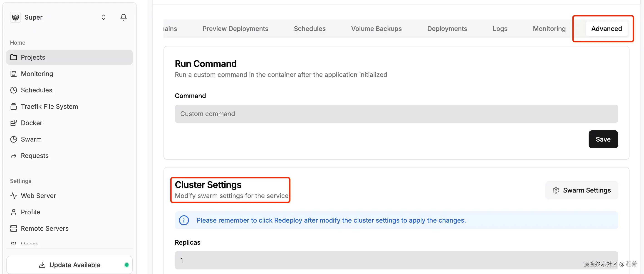
Task: Open Schedules clock icon in sidebar
Action: 13,90
